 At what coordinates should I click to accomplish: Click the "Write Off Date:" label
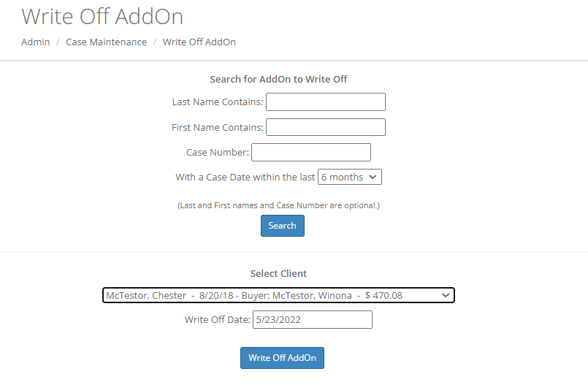(218, 319)
